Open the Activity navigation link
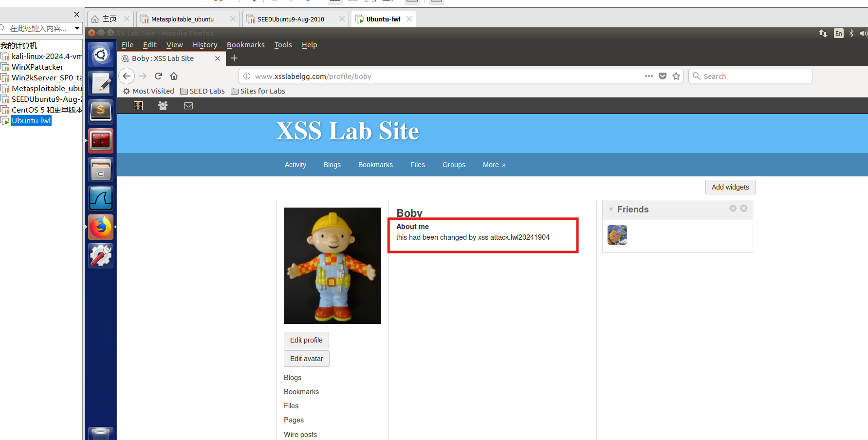This screenshot has width=868, height=440. 295,165
